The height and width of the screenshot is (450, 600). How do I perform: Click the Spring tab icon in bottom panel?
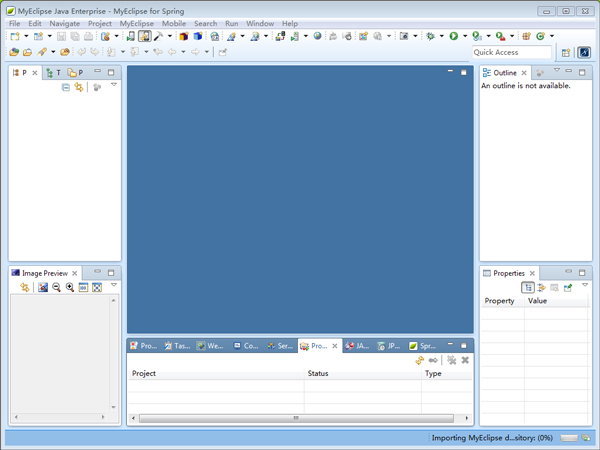point(413,346)
